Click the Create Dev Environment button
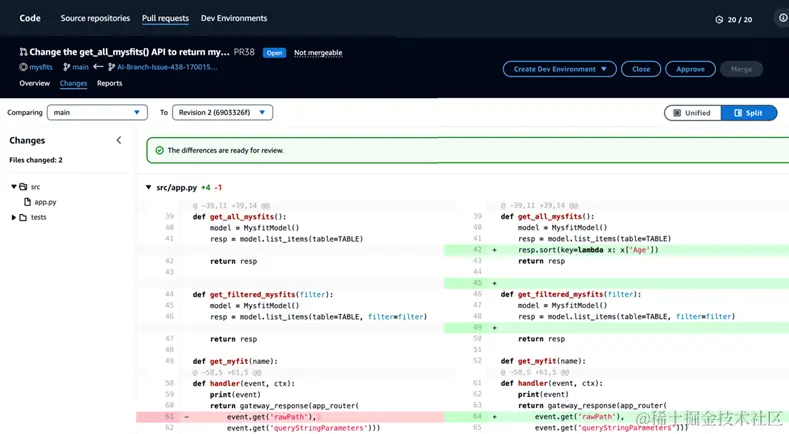The width and height of the screenshot is (789, 434). click(560, 69)
